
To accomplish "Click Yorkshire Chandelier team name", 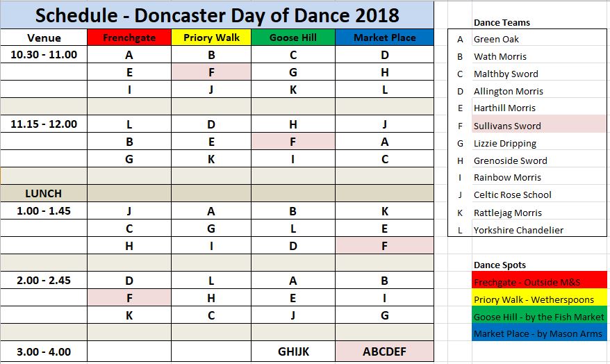I will (x=518, y=230).
